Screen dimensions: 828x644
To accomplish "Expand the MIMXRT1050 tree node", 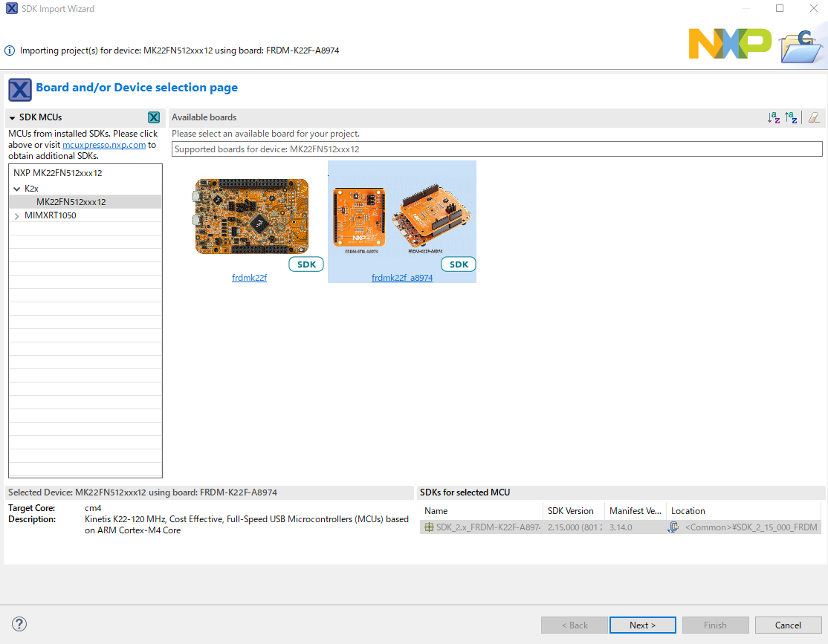I will click(16, 216).
